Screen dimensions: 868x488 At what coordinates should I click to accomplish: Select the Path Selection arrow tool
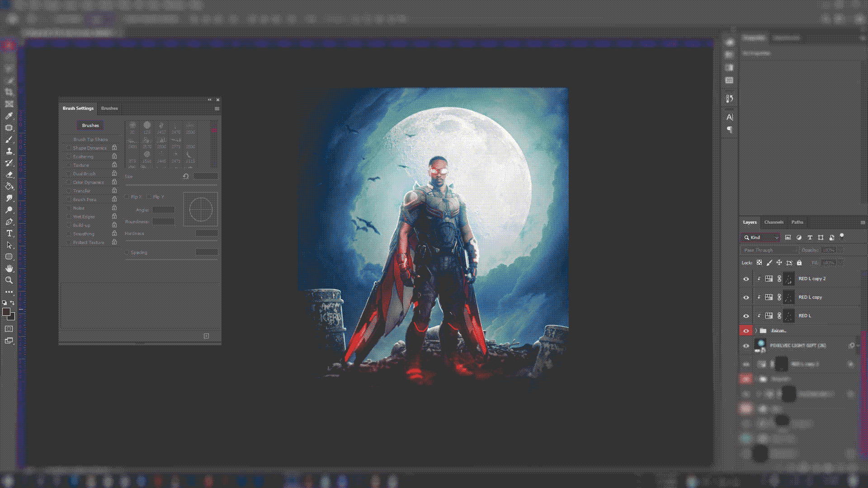click(9, 245)
